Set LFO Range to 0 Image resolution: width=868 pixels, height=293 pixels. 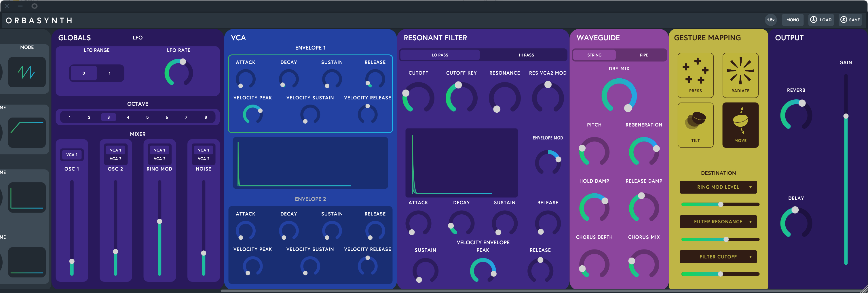click(x=83, y=73)
